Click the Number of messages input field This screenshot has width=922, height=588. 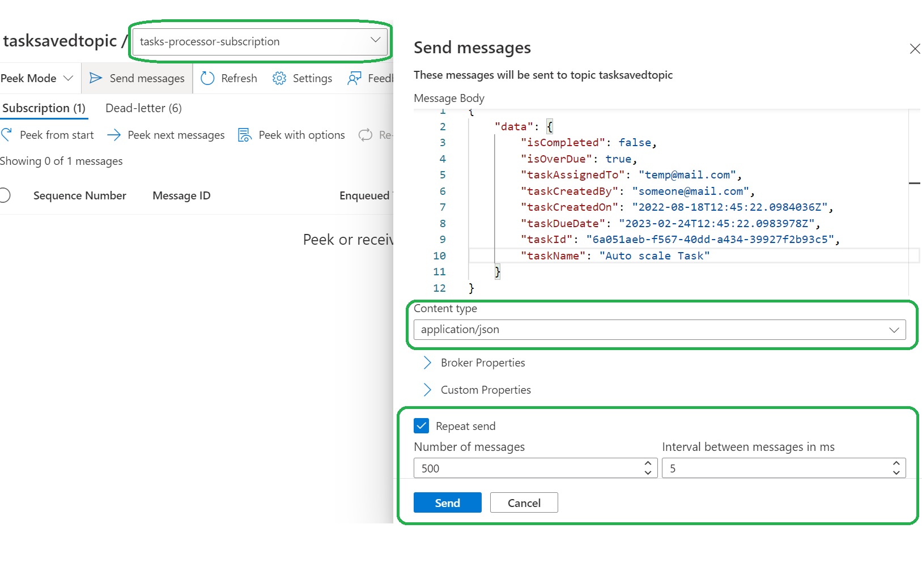click(527, 468)
